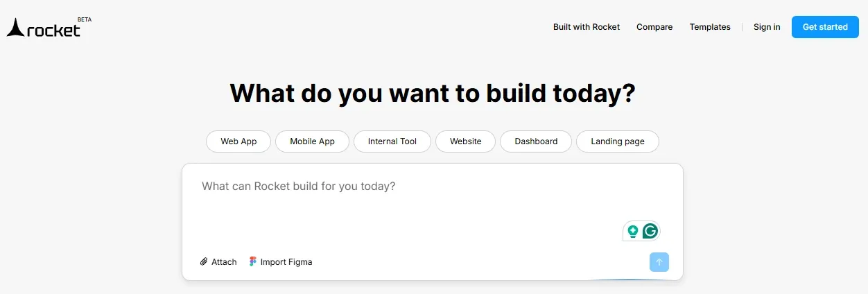Select the Mobile App chip

pyautogui.click(x=312, y=141)
